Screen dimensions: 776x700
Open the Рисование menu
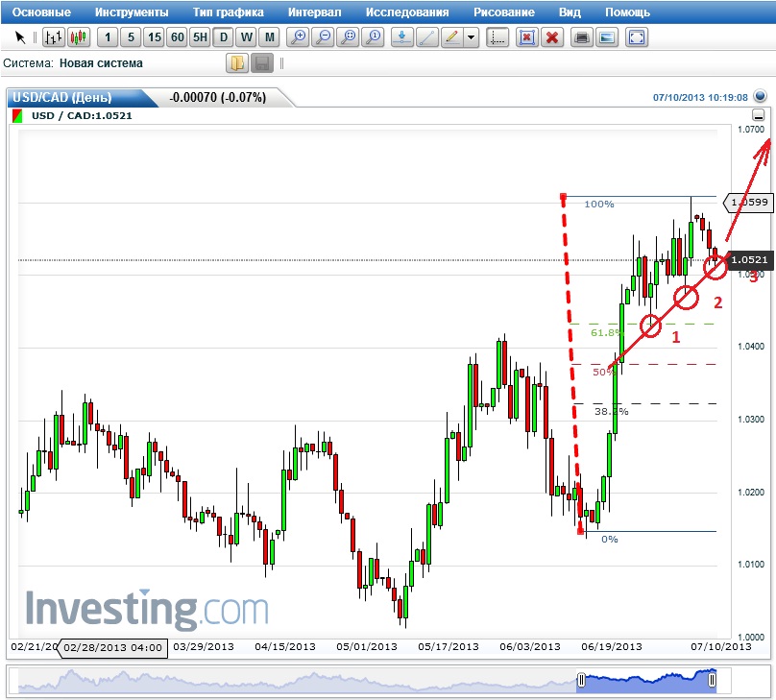(x=504, y=12)
